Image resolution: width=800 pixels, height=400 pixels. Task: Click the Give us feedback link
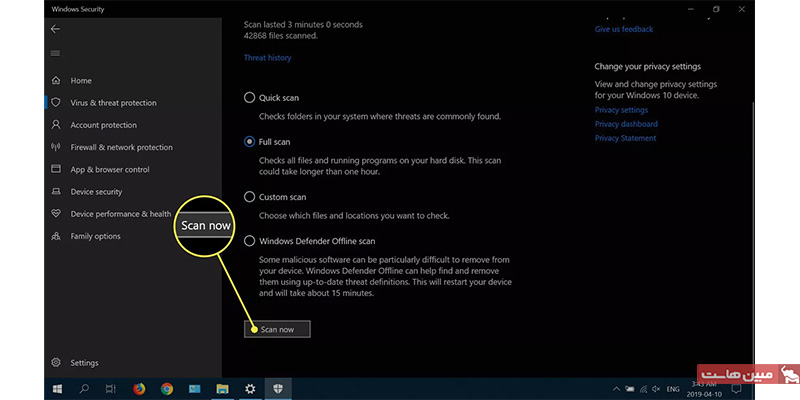(623, 29)
